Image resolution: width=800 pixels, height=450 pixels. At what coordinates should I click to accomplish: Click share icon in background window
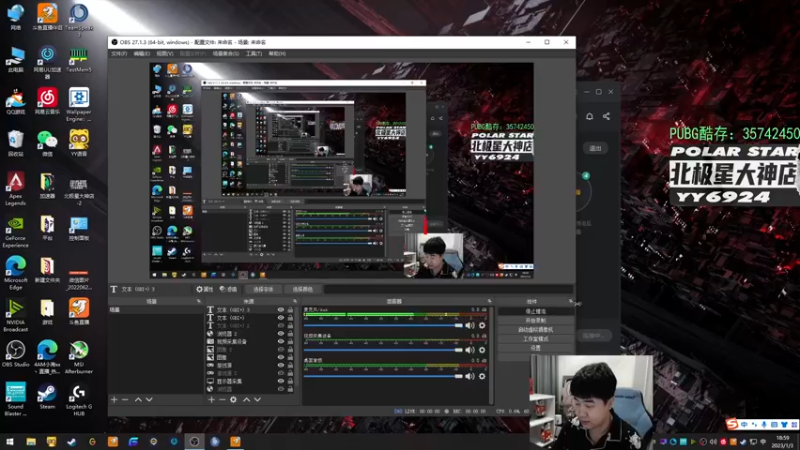pos(606,116)
